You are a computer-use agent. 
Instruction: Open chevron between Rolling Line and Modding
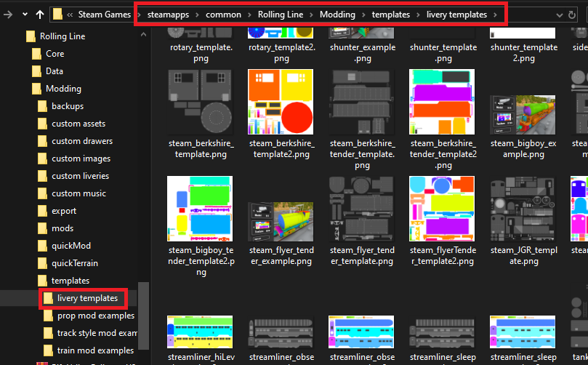311,15
